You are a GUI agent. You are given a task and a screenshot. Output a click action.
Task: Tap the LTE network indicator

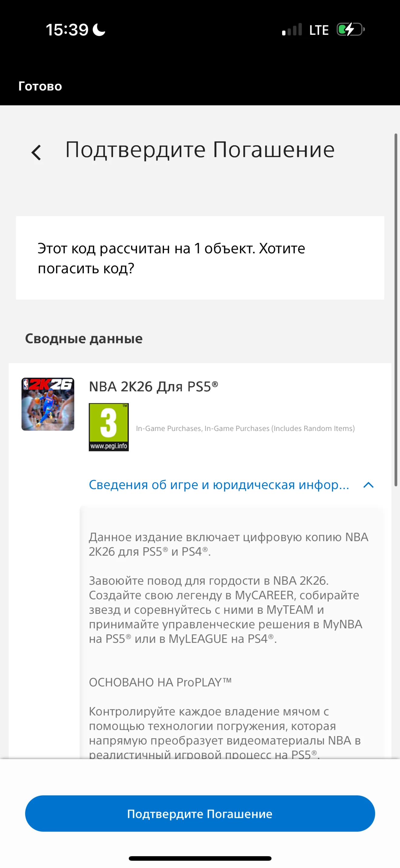pyautogui.click(x=319, y=30)
